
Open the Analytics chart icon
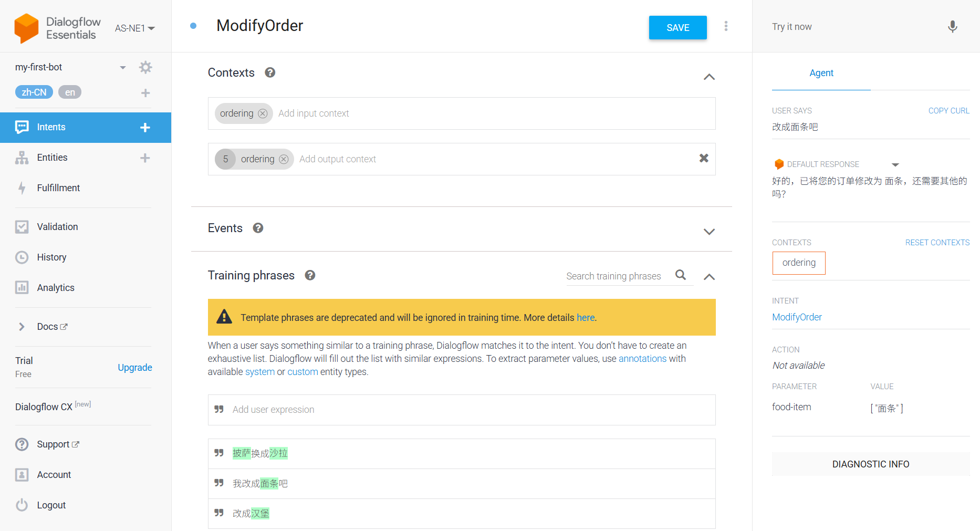22,288
